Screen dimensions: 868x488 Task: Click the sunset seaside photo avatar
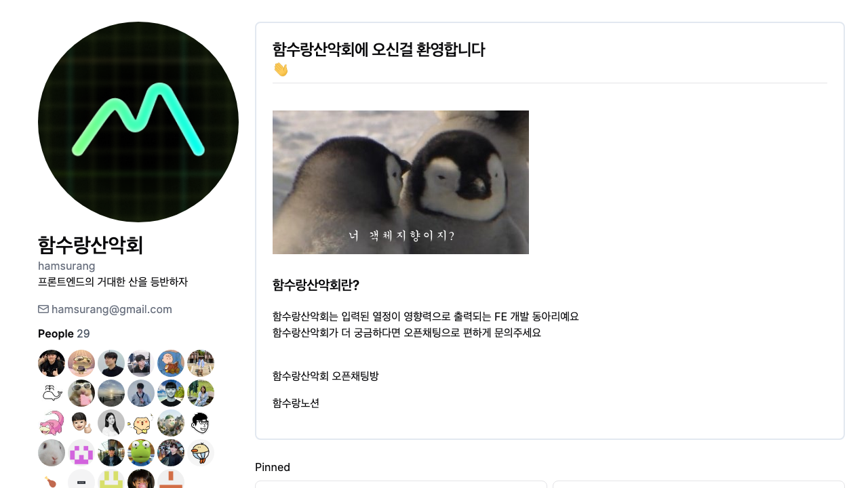coord(111,393)
